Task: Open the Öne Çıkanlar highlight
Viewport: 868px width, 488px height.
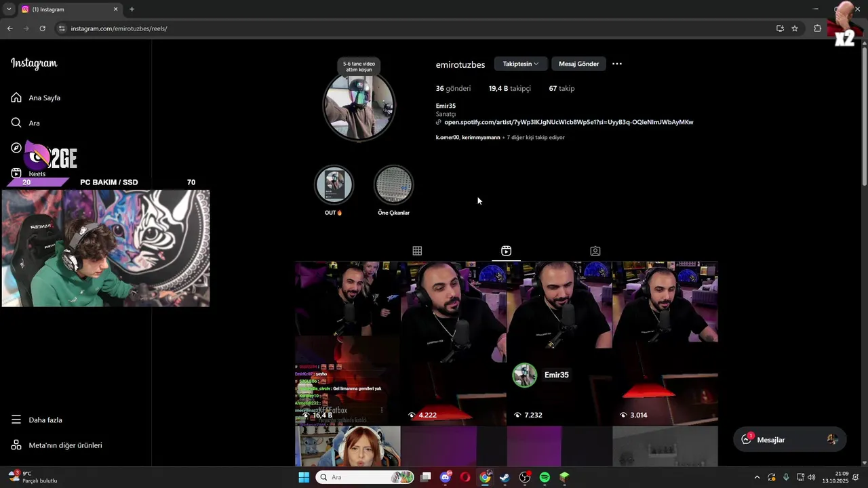Action: pos(393,184)
